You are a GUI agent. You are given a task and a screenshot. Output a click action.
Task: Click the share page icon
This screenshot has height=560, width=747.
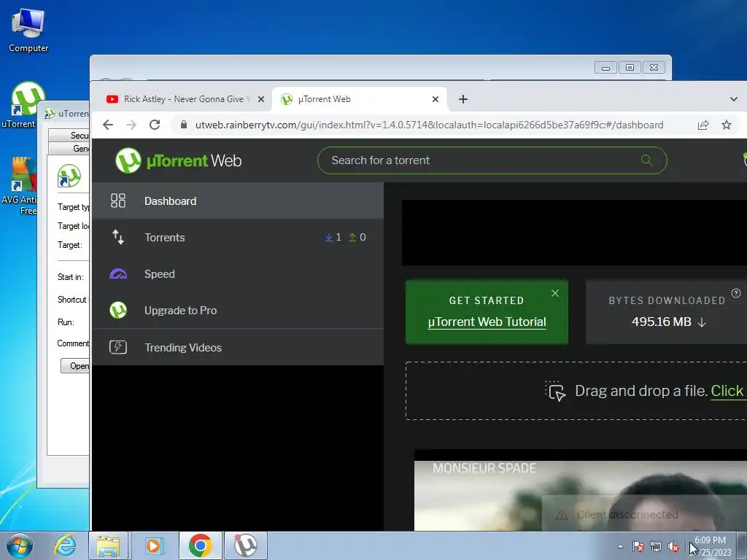[703, 125]
